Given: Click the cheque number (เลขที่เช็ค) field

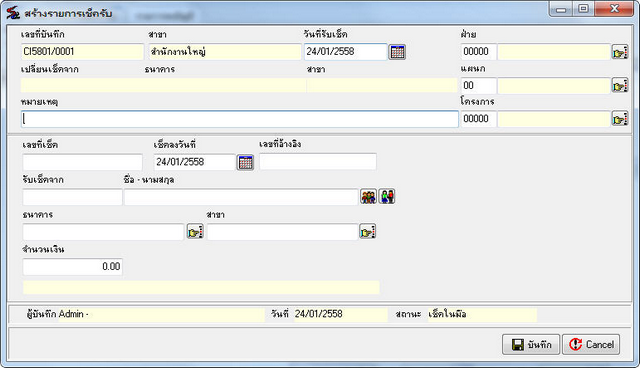Looking at the screenshot, I should [82, 162].
